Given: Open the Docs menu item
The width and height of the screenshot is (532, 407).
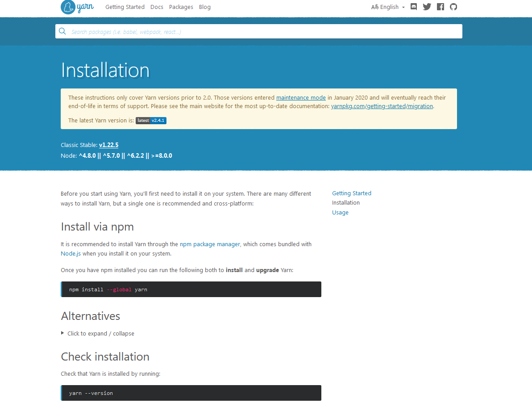Looking at the screenshot, I should click(157, 7).
